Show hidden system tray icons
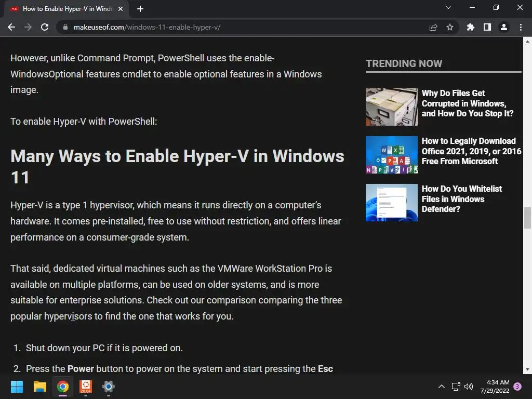This screenshot has width=532, height=399. pos(442,387)
